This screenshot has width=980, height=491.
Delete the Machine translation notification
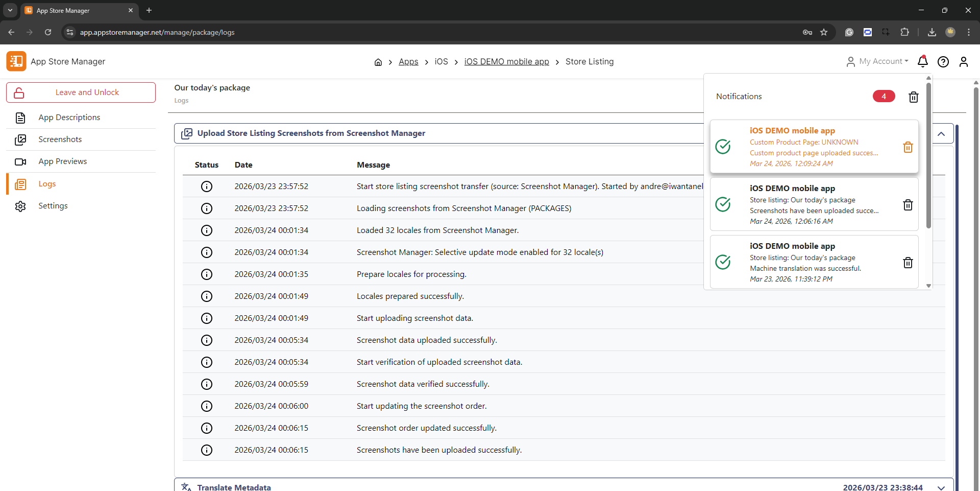[908, 263]
